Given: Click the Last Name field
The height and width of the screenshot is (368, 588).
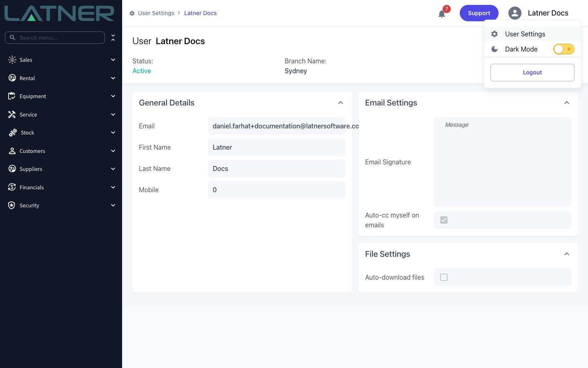Looking at the screenshot, I should tap(276, 168).
